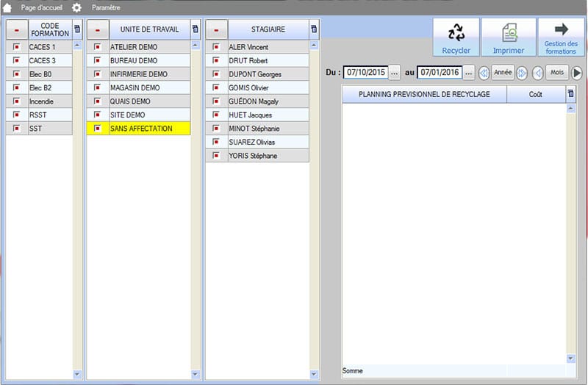
Task: Go to home page via house icon
Action: pyautogui.click(x=7, y=7)
